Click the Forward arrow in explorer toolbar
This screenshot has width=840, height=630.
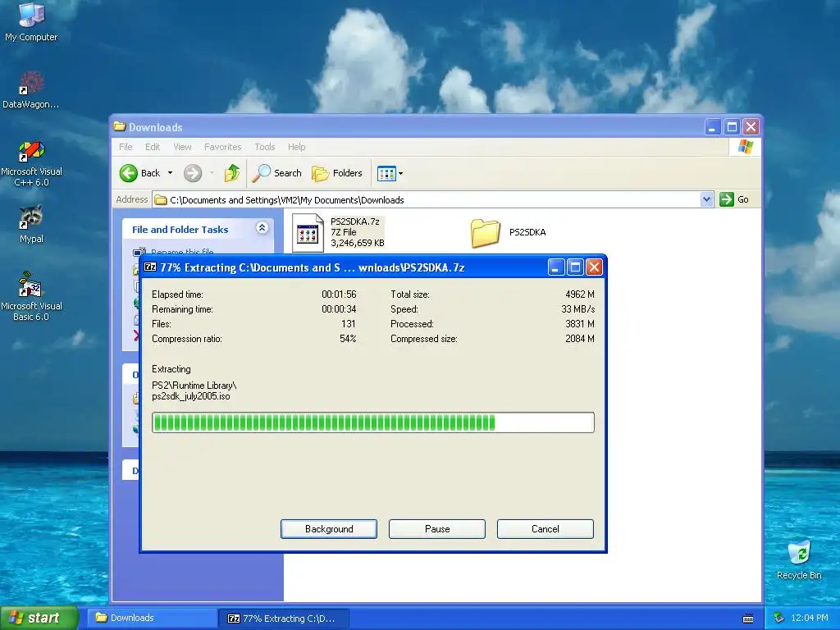193,173
